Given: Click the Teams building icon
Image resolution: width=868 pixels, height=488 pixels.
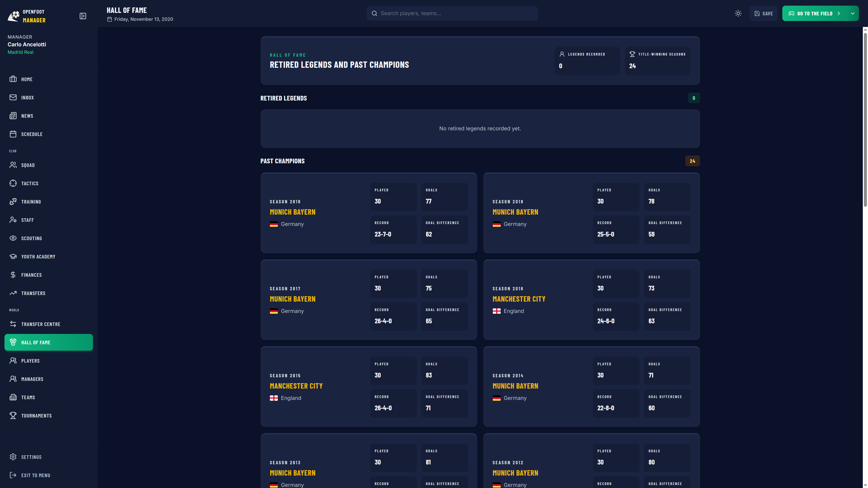Looking at the screenshot, I should point(13,397).
